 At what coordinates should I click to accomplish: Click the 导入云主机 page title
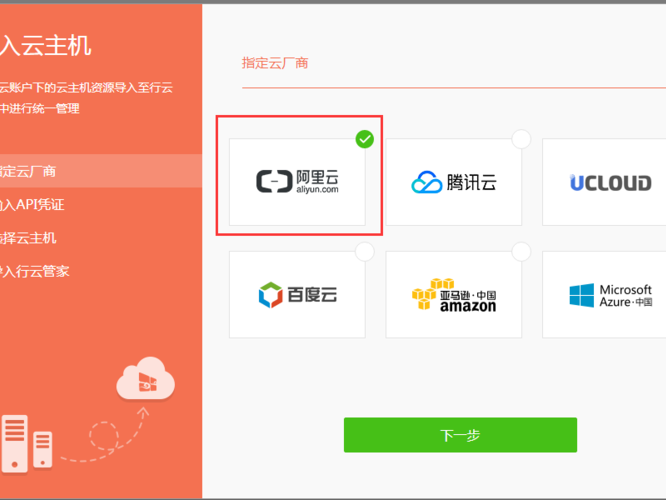[x=45, y=45]
